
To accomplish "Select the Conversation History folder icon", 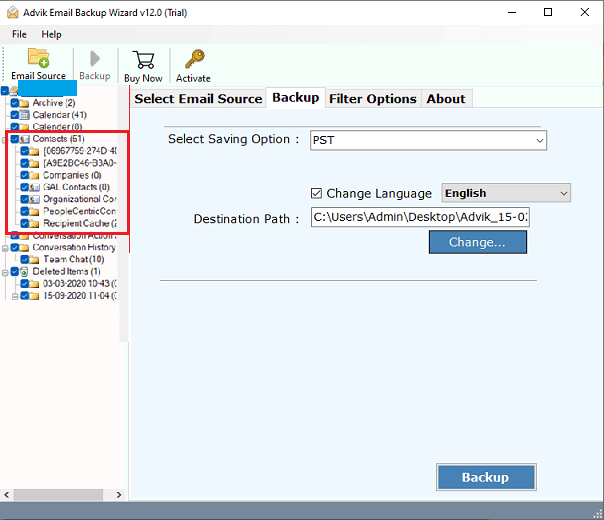I will (24, 248).
